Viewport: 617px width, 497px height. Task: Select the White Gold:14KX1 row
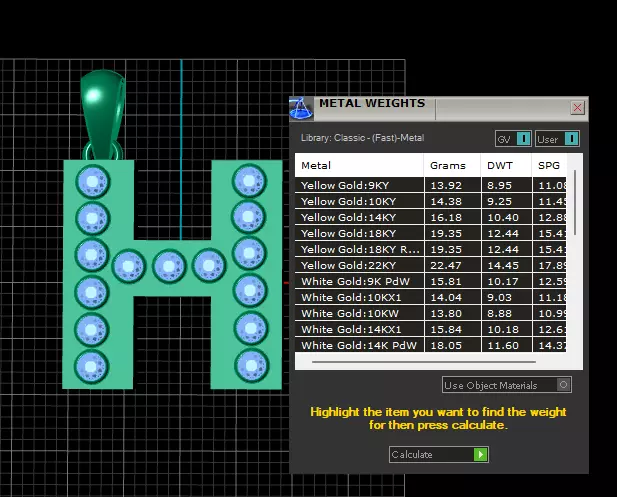click(430, 329)
